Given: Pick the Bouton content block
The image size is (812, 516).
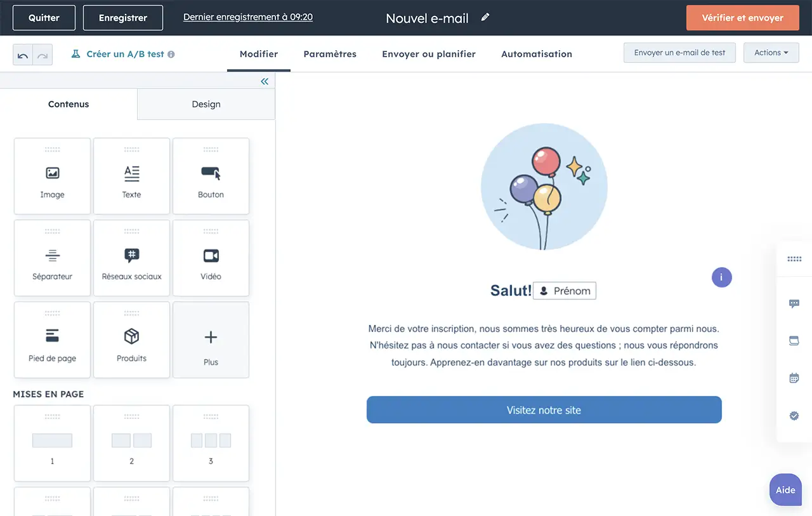Looking at the screenshot, I should coord(211,176).
